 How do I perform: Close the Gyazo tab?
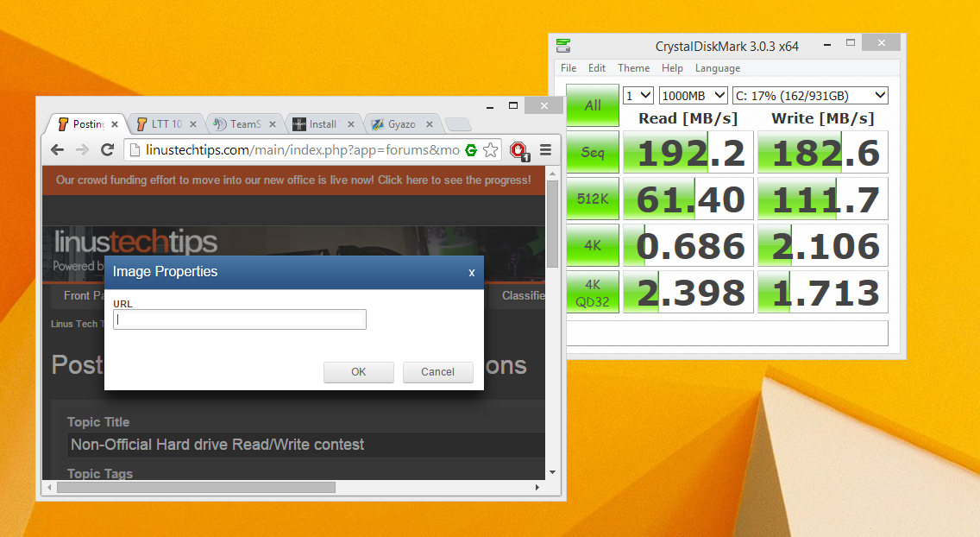430,124
